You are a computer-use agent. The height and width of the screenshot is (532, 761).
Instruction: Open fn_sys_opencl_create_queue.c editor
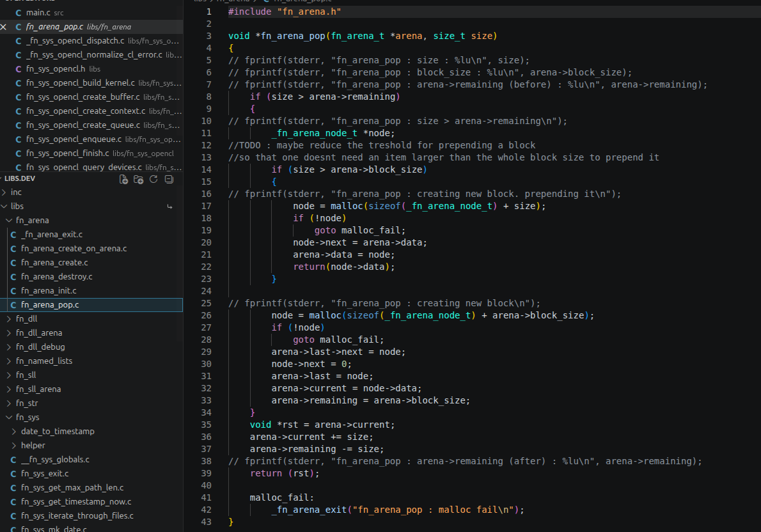click(91, 125)
